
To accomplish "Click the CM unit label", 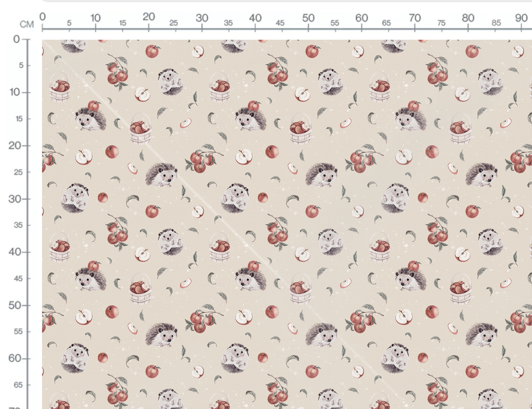I will [27, 24].
